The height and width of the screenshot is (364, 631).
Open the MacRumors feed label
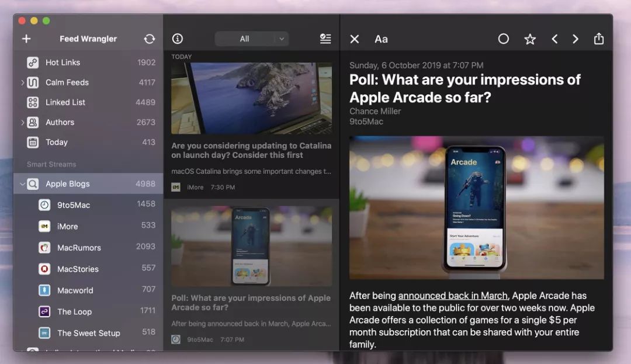pyautogui.click(x=79, y=247)
